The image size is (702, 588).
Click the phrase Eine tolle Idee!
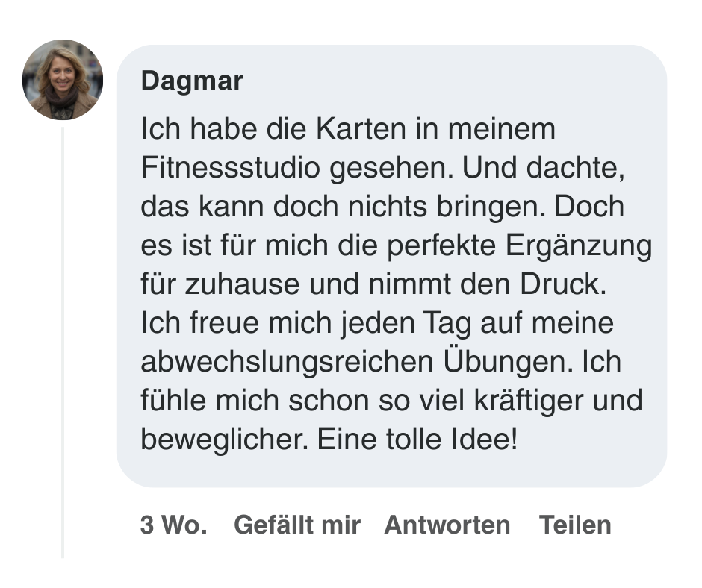417,439
